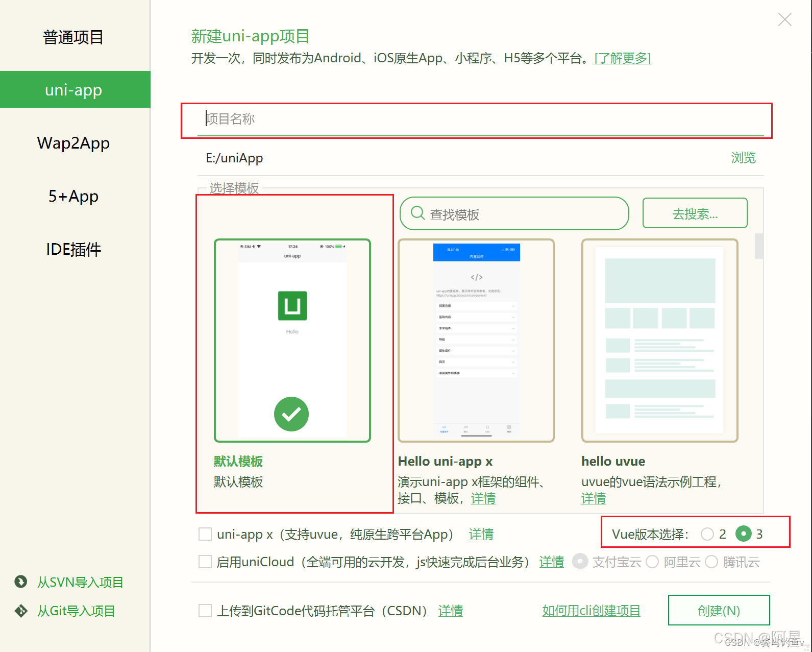This screenshot has width=812, height=652.
Task: Select the 腾讯云 radio button
Action: (711, 562)
